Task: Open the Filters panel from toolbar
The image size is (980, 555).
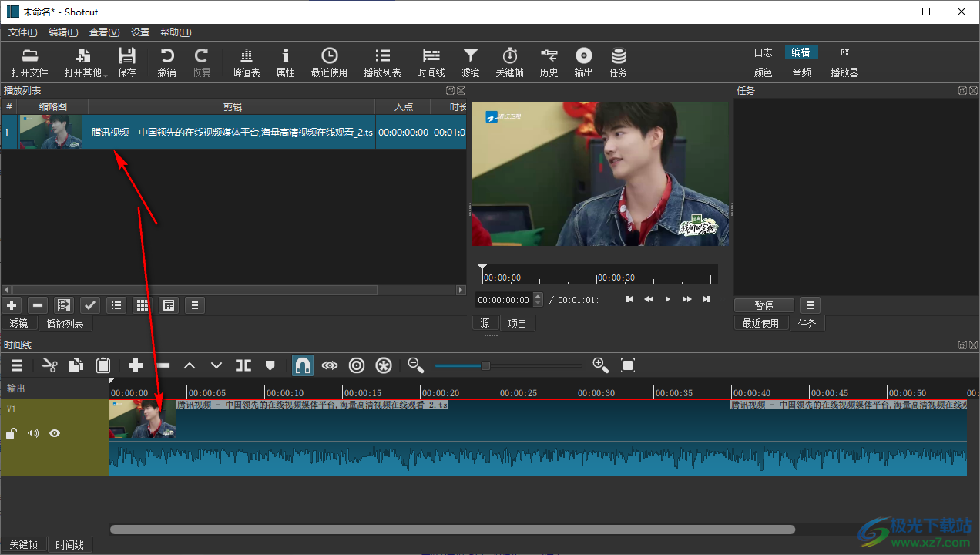Action: coord(470,62)
